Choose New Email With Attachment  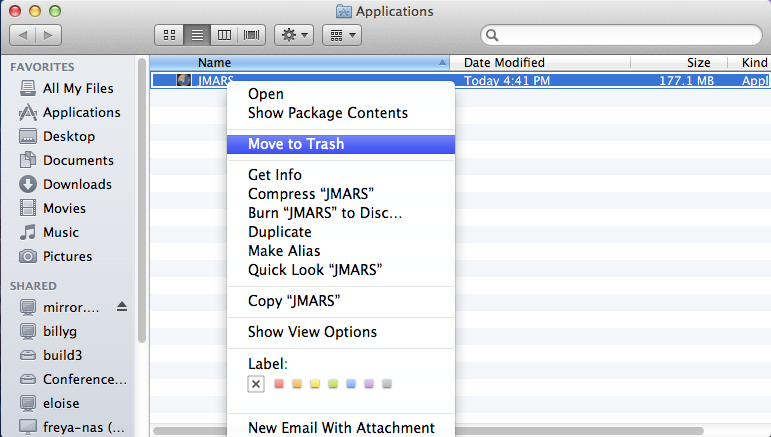coord(341,428)
